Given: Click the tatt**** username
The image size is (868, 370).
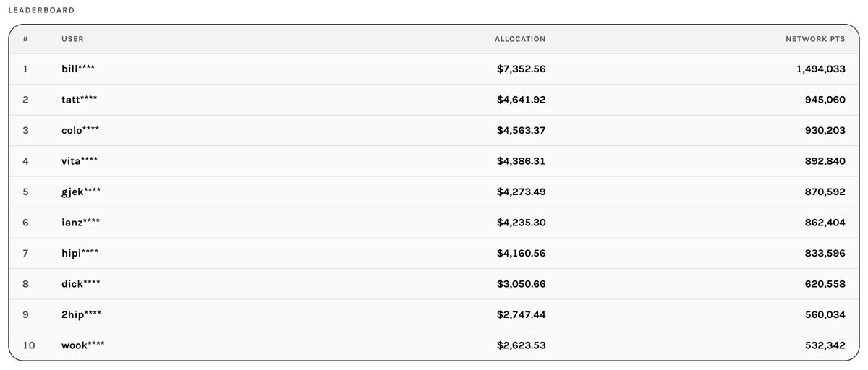Looking at the screenshot, I should tap(80, 100).
